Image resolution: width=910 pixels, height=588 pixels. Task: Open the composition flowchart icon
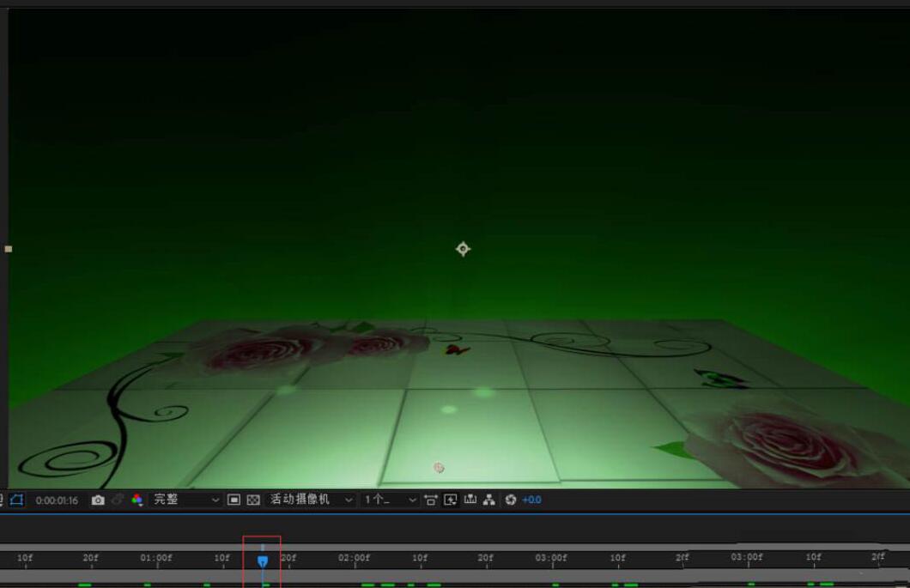pyautogui.click(x=489, y=500)
